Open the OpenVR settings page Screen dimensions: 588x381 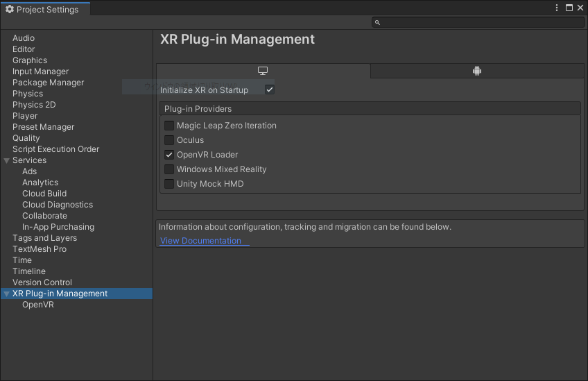[x=37, y=305]
